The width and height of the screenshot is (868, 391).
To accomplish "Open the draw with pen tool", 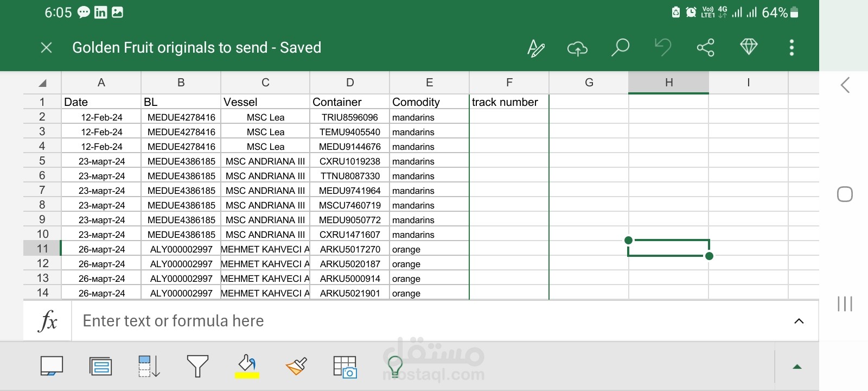I will (535, 48).
